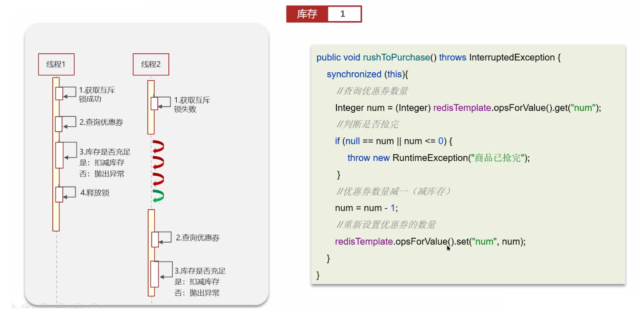This screenshot has width=644, height=317.
Task: Click 2.查询优惠券 under 线程2
Action: [x=198, y=238]
